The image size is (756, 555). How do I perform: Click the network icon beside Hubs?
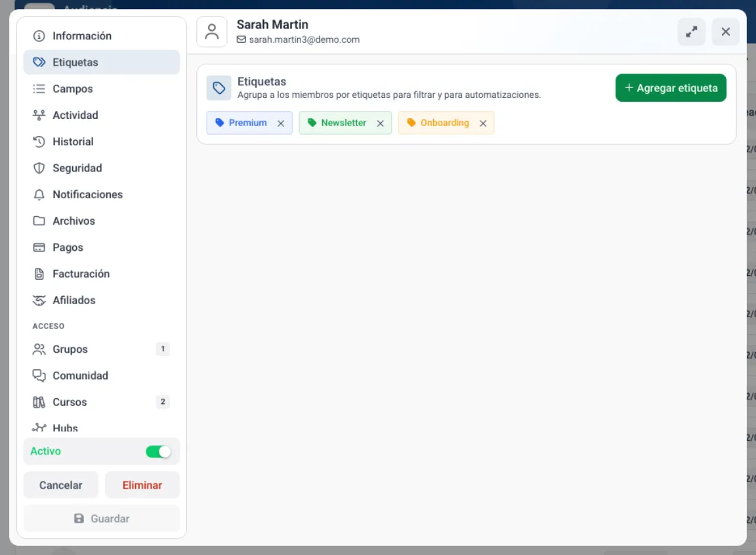point(39,428)
